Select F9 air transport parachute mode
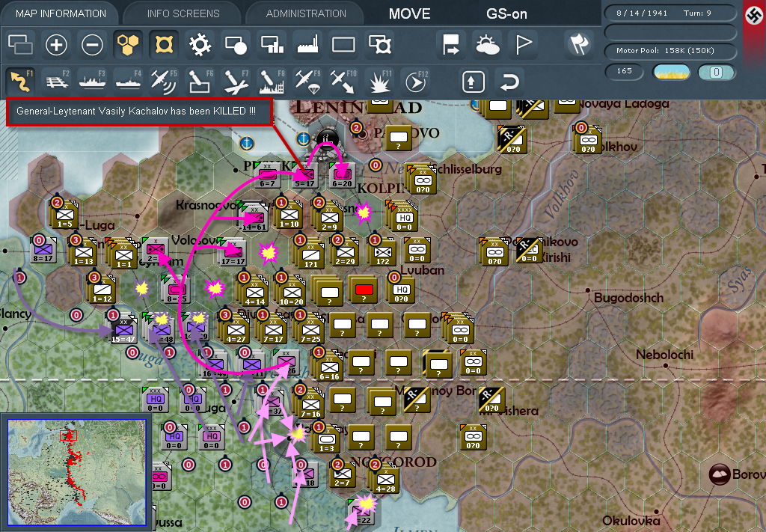This screenshot has height=532, width=766. coord(307,81)
